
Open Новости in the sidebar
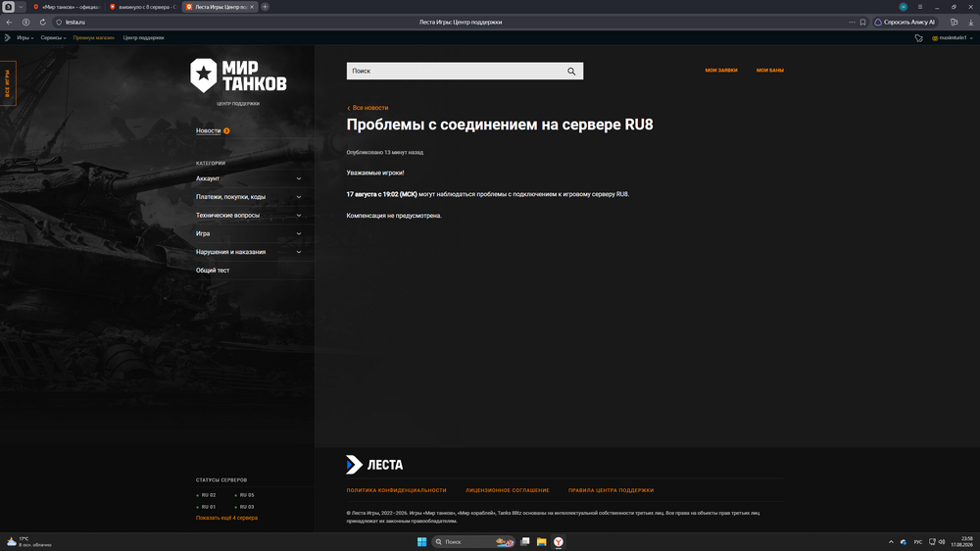pos(208,130)
